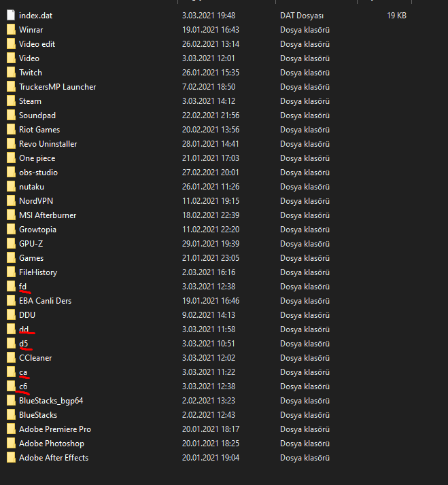Select the index.dat file icon
The image size is (448, 485).
pyautogui.click(x=11, y=15)
